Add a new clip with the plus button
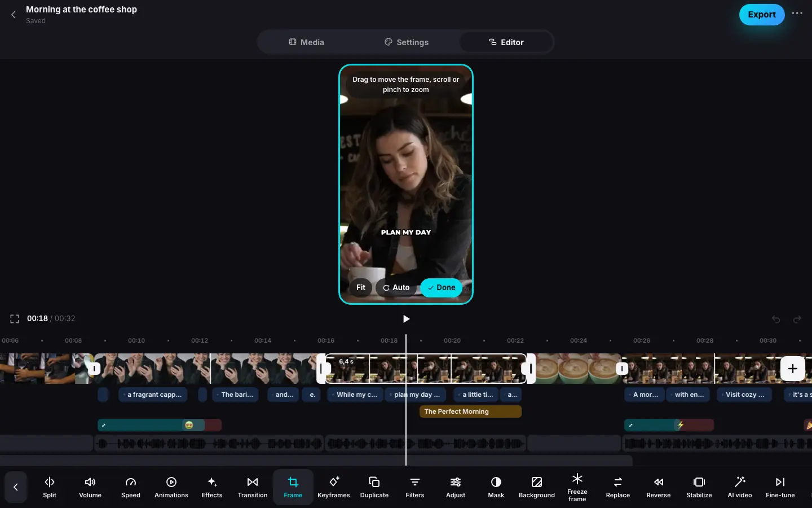This screenshot has height=508, width=812. [x=792, y=369]
